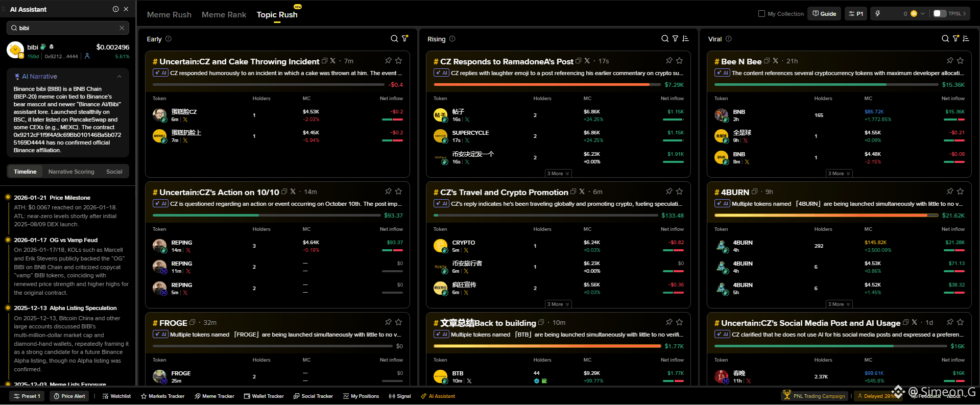
Task: Expand 3 More tokens under Bee N Bee
Action: [839, 174]
